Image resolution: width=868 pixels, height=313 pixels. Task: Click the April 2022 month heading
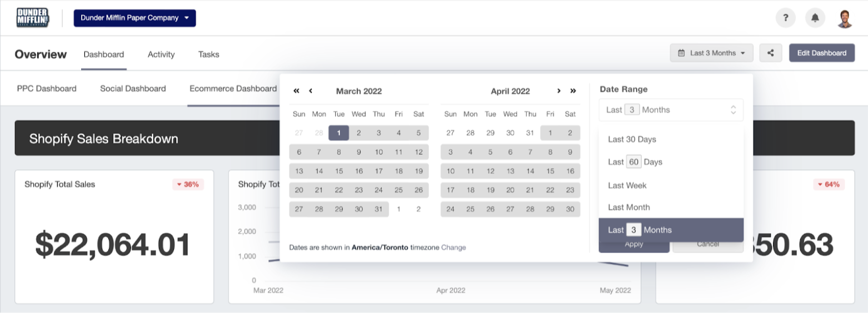510,91
